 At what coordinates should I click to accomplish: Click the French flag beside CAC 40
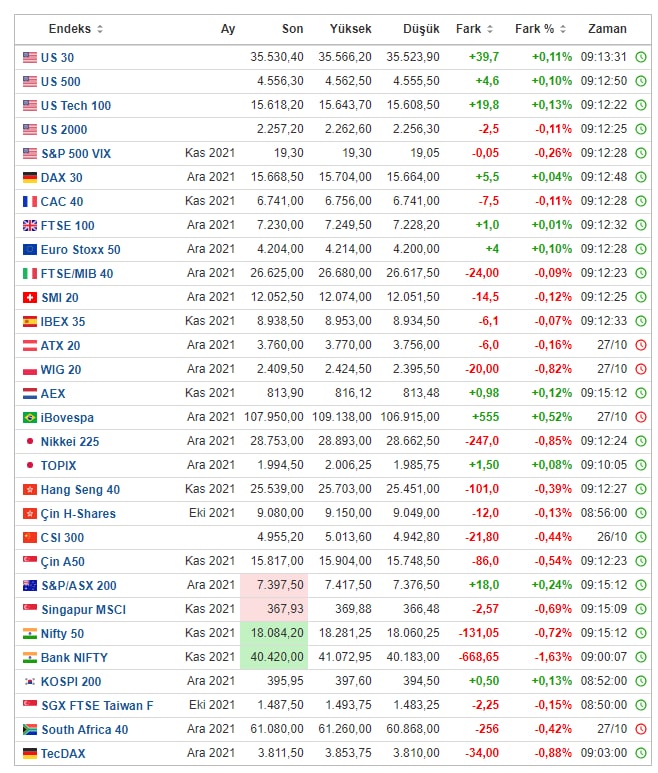coord(30,202)
